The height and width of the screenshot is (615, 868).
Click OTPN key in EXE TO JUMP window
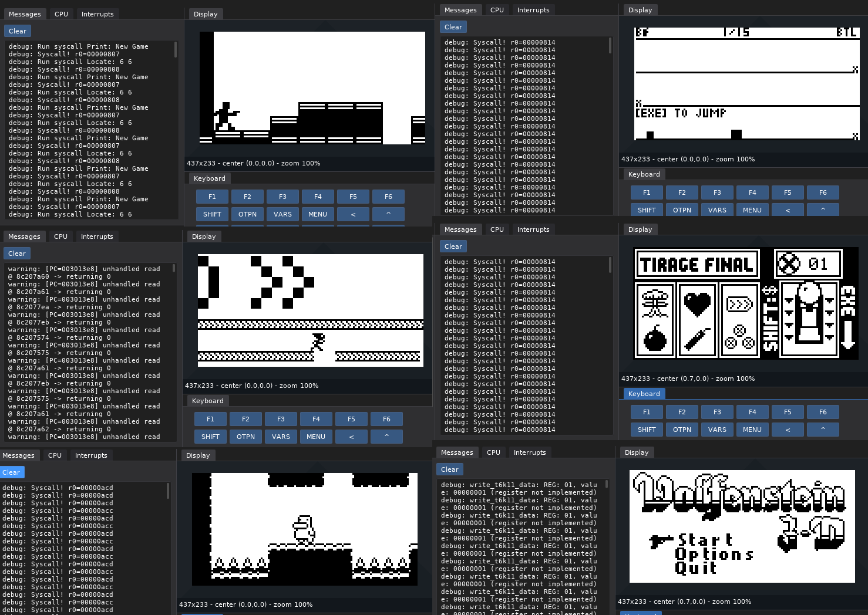click(682, 209)
